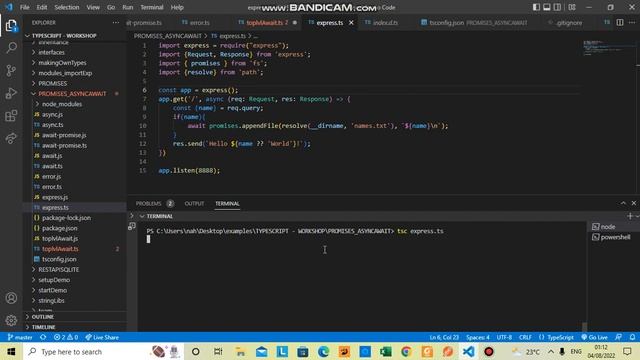Expand the makingOwnTypes folder

click(74, 63)
